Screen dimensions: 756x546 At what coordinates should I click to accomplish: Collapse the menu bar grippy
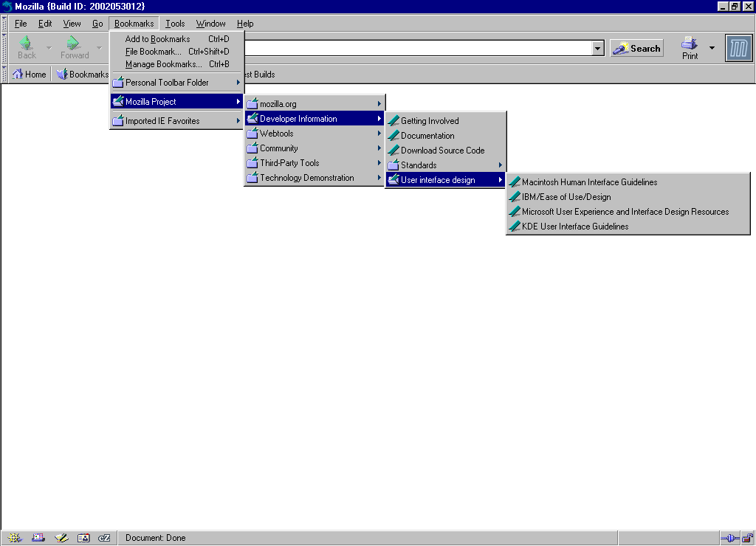pos(4,23)
